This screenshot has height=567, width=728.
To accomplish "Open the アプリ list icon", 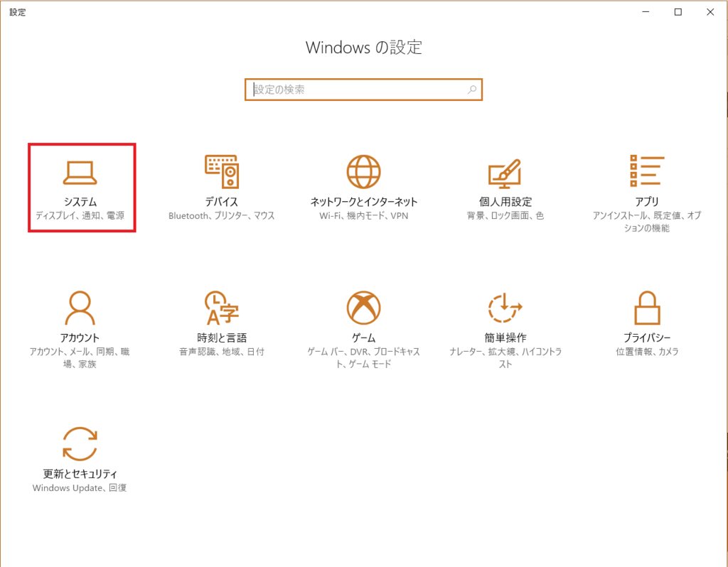I will coord(647,171).
